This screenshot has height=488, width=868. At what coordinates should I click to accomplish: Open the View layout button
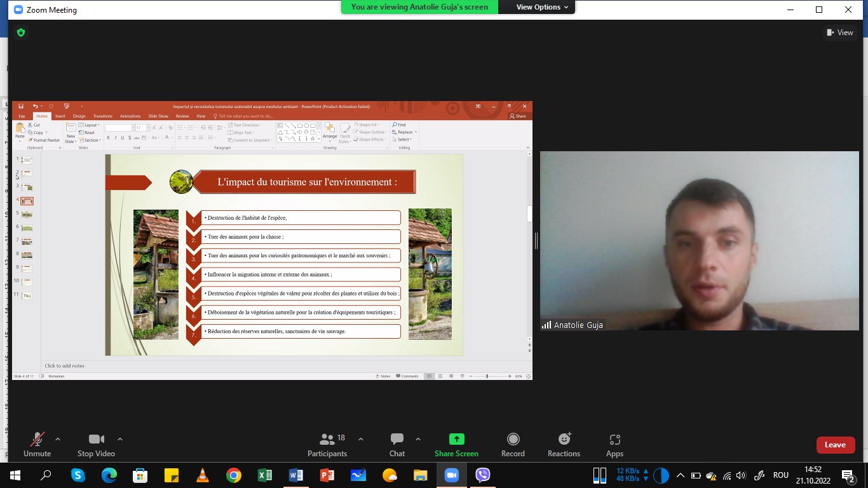pyautogui.click(x=839, y=32)
